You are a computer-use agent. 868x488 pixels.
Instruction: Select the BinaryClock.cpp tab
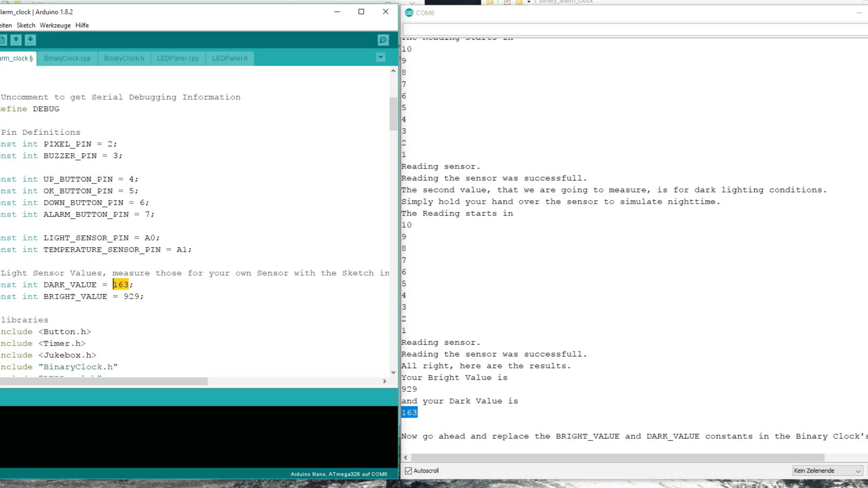tap(67, 58)
